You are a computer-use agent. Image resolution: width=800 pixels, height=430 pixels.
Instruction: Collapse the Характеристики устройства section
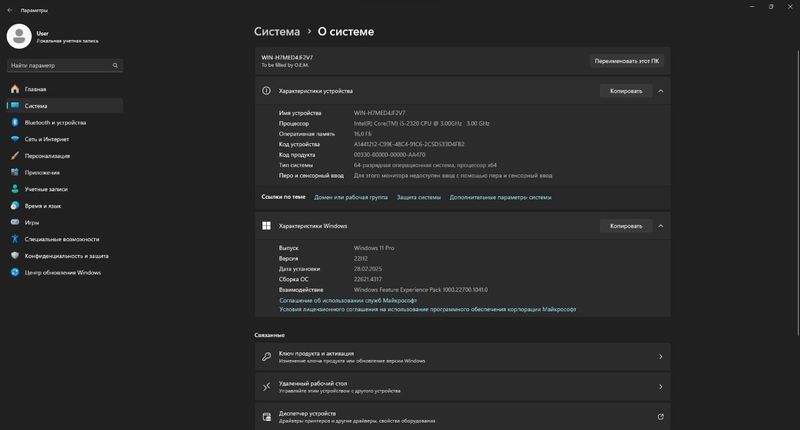[x=661, y=91]
